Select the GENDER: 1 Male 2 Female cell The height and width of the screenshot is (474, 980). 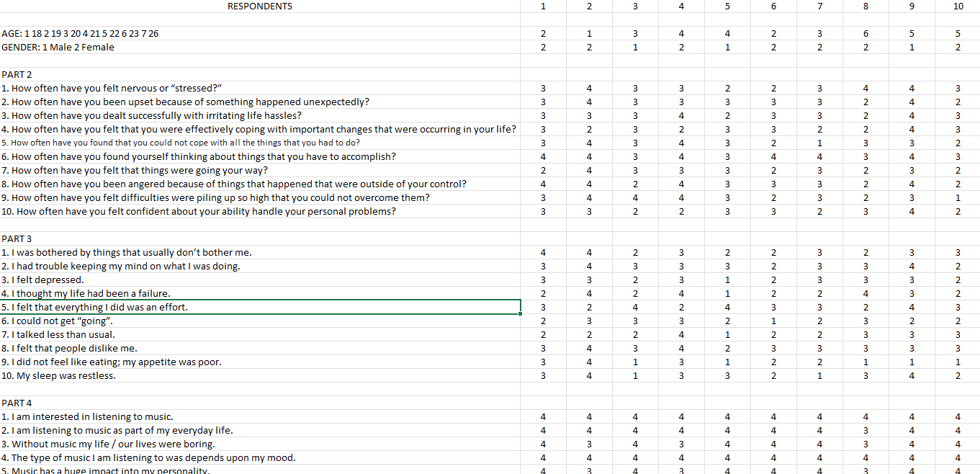tap(58, 48)
